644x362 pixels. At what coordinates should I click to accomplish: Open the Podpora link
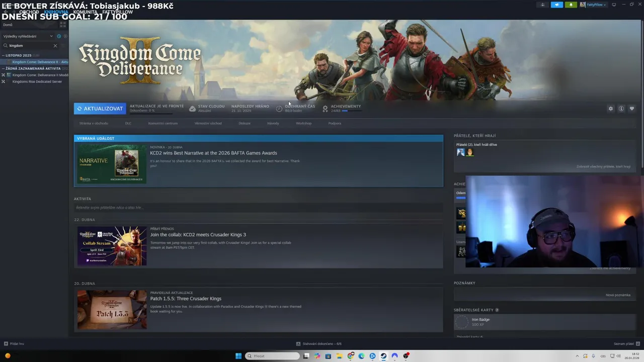(x=335, y=123)
